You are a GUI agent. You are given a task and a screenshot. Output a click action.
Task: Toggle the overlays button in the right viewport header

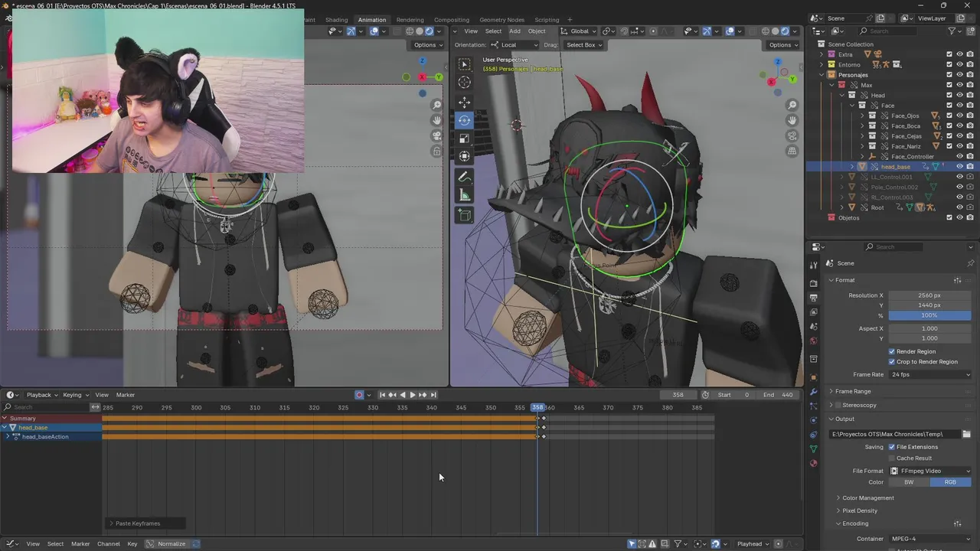[730, 31]
